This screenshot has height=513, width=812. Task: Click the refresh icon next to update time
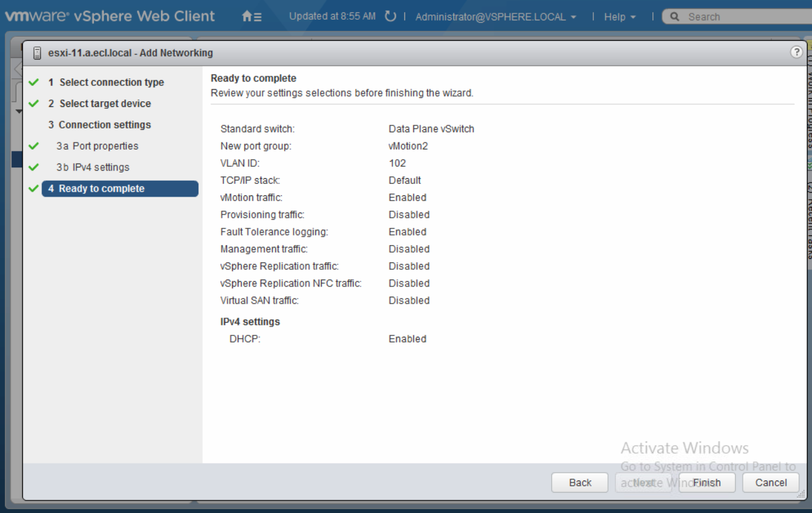[x=390, y=17]
